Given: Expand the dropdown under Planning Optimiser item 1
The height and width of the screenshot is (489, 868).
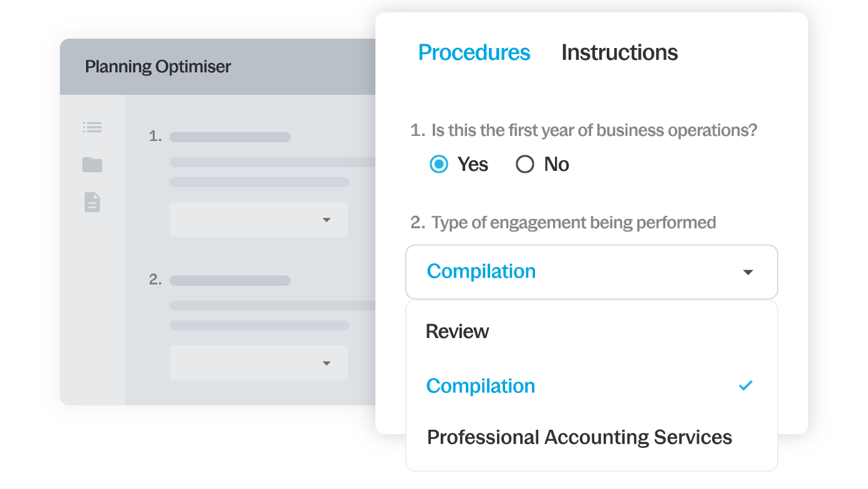Looking at the screenshot, I should tap(326, 220).
